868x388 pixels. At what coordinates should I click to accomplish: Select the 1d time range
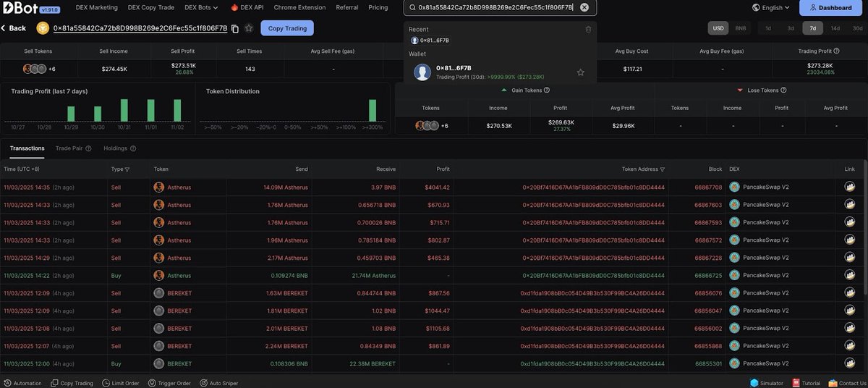point(768,28)
